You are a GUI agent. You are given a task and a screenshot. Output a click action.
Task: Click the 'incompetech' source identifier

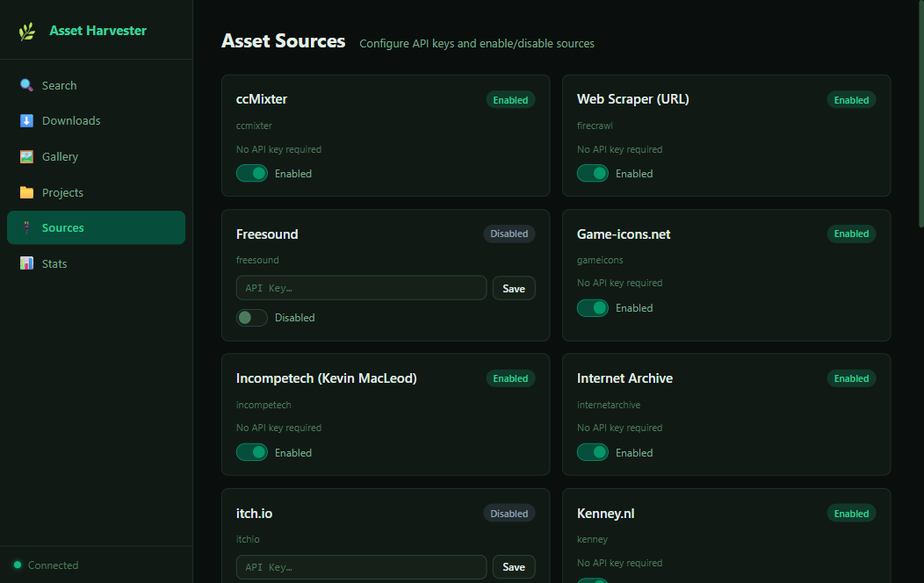point(263,405)
